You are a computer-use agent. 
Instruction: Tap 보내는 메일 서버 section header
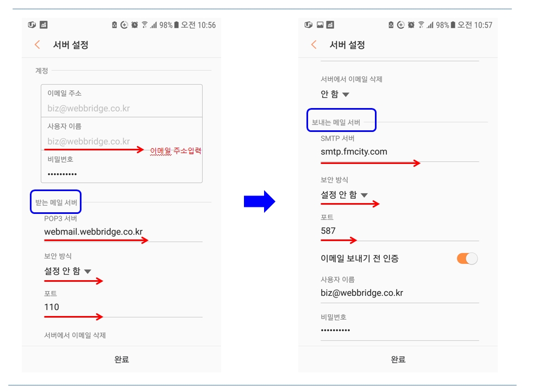(336, 122)
